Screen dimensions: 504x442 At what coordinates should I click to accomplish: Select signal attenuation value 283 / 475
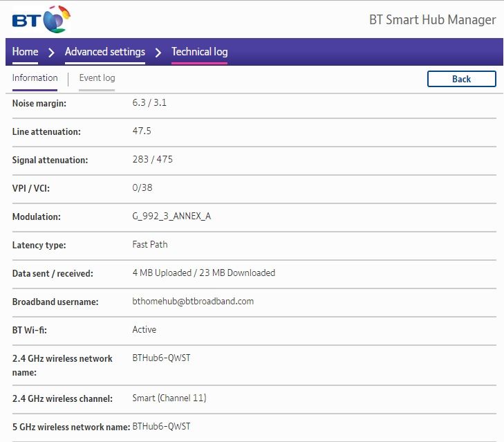click(152, 159)
